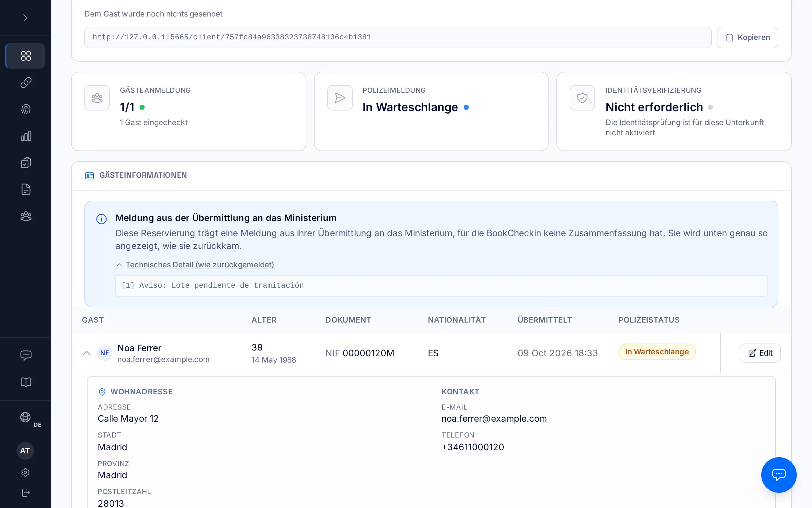This screenshot has width=812, height=508.
Task: Click the nationality value ES
Action: click(x=433, y=353)
